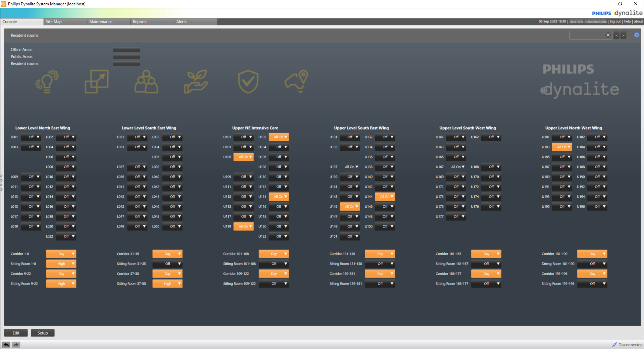Image resolution: width=644 pixels, height=349 pixels.
Task: Click the shield checkmark icon
Action: click(x=248, y=82)
